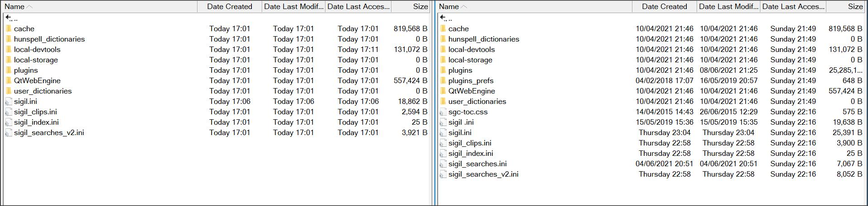Screen dimensions: 868x206
Task: Click QtWebEngine folder icon in left pane
Action: pyautogui.click(x=9, y=80)
